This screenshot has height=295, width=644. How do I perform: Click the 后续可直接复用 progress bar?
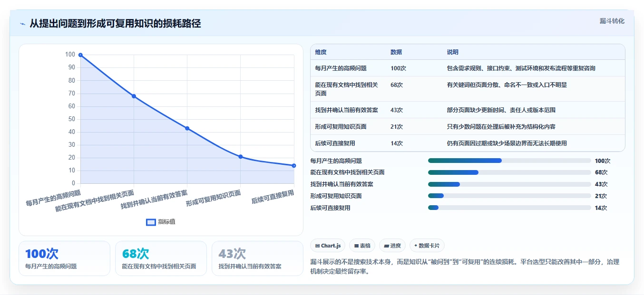click(509, 208)
